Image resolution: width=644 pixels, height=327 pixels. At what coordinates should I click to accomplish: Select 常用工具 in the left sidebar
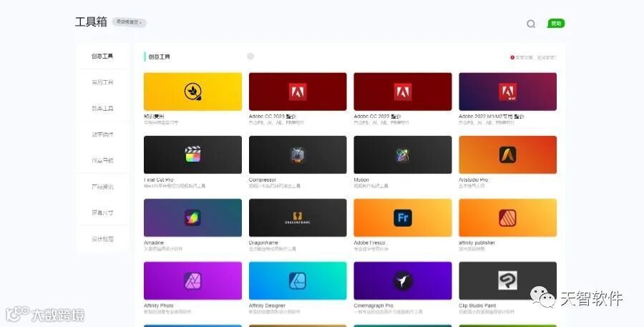pyautogui.click(x=102, y=82)
